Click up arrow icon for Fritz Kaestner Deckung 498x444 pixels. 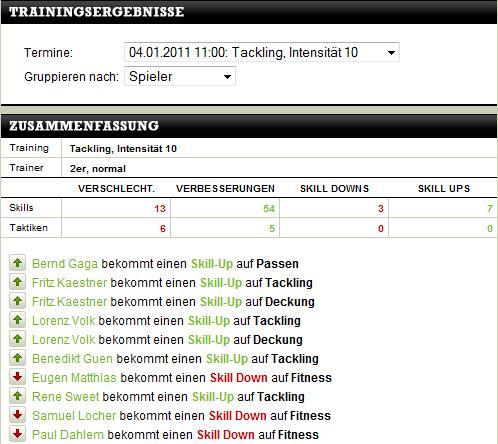click(17, 301)
